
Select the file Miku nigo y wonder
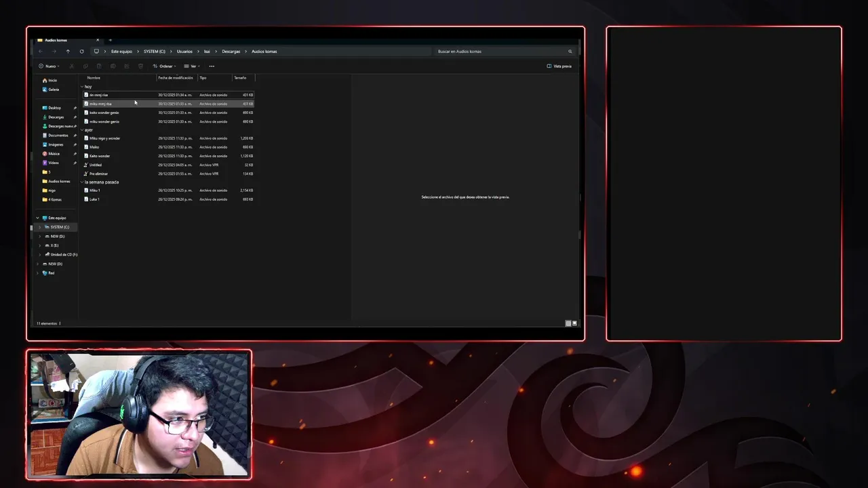(168, 138)
